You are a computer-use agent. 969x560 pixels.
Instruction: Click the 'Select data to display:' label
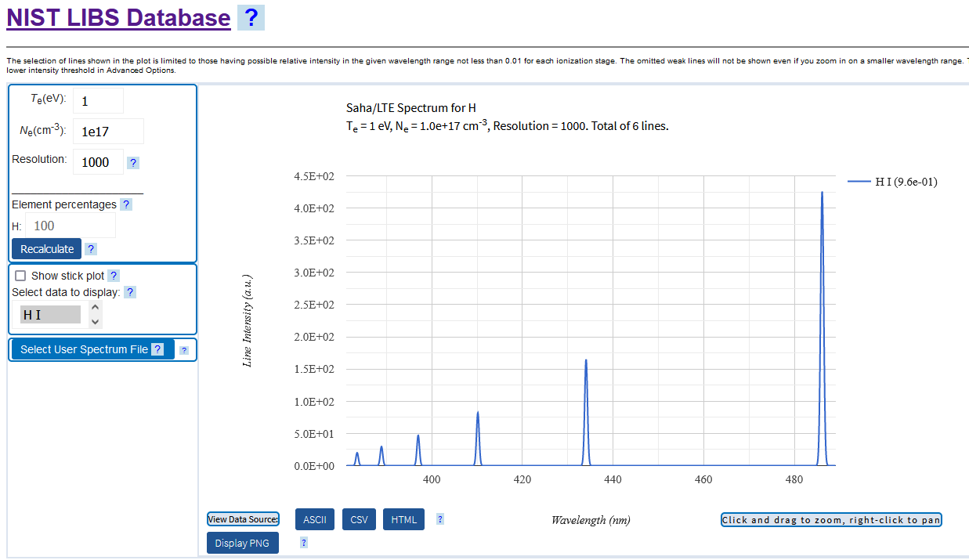[67, 292]
